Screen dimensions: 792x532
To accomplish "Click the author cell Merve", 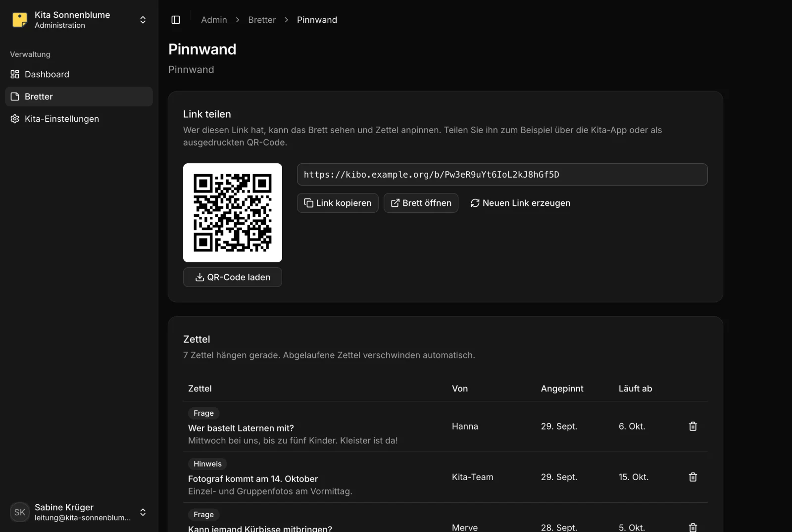I will pyautogui.click(x=465, y=528).
